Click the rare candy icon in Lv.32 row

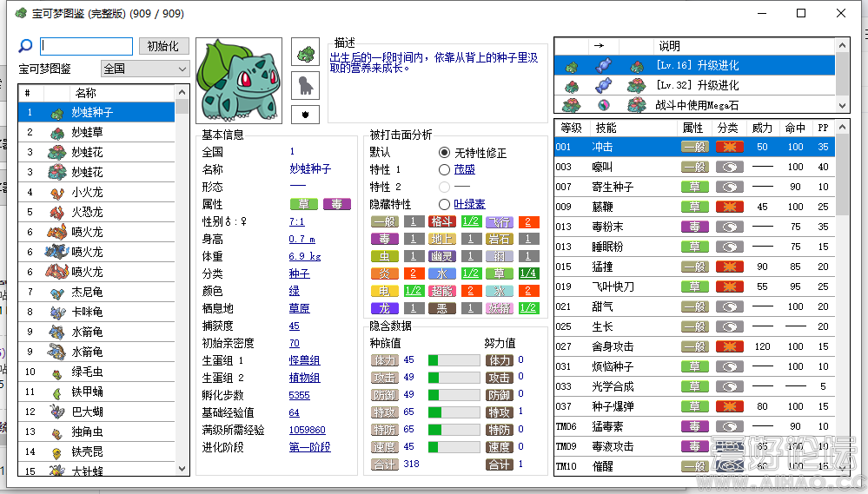(x=603, y=85)
